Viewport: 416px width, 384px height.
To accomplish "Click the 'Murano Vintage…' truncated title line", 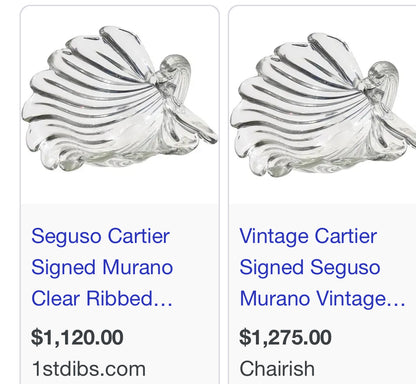I will pos(322,299).
